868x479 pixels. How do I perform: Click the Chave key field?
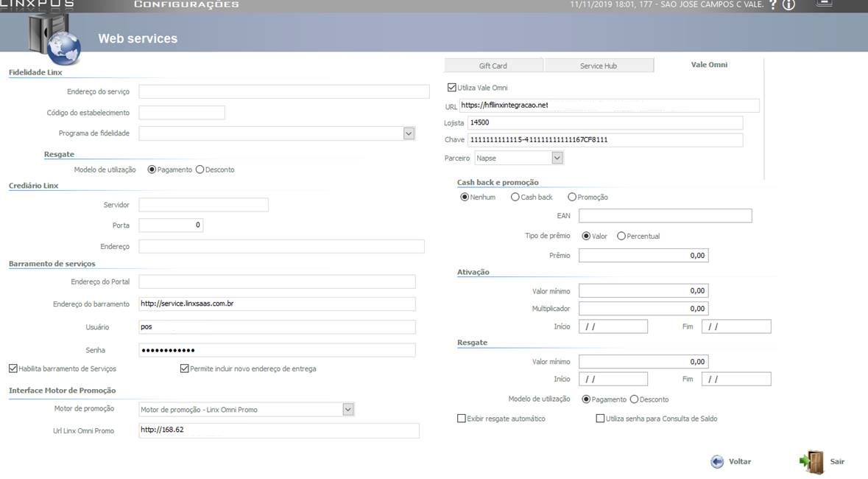tap(605, 140)
